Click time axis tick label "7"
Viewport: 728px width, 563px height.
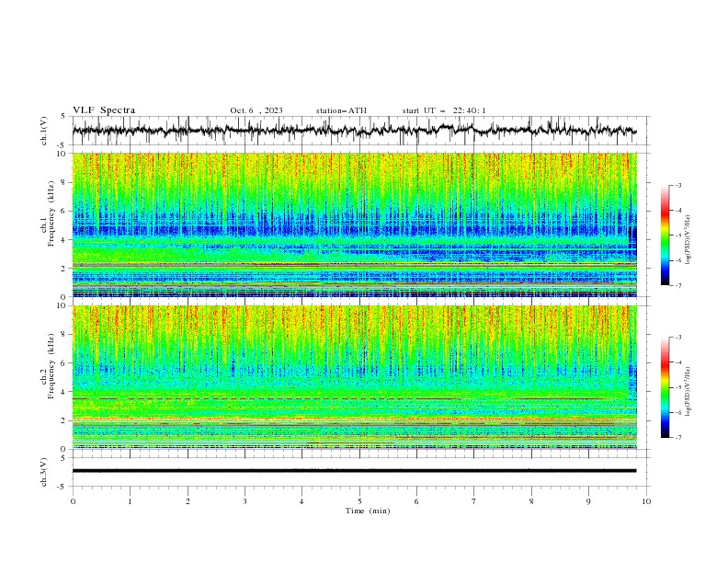click(x=473, y=501)
